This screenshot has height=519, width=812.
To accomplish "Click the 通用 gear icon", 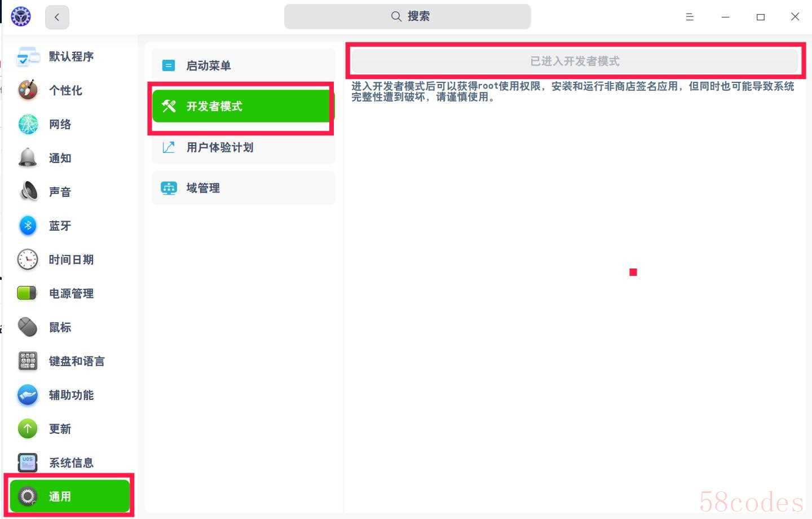I will tap(28, 496).
